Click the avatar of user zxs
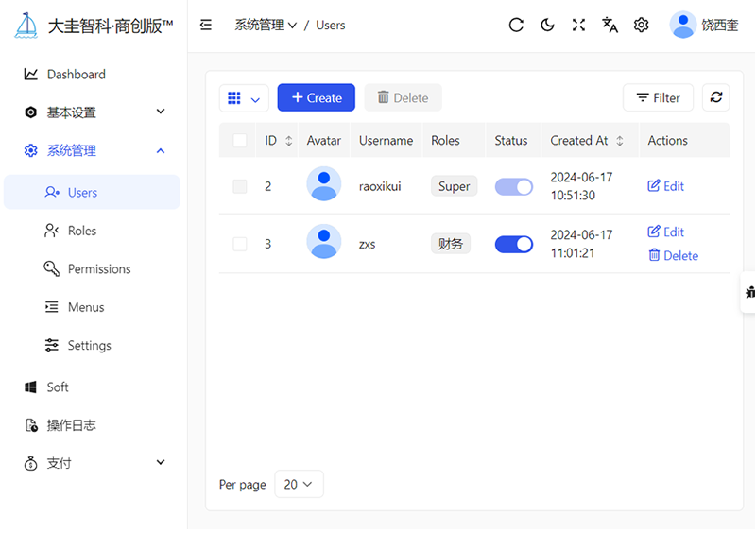The width and height of the screenshot is (756, 533). pyautogui.click(x=324, y=242)
